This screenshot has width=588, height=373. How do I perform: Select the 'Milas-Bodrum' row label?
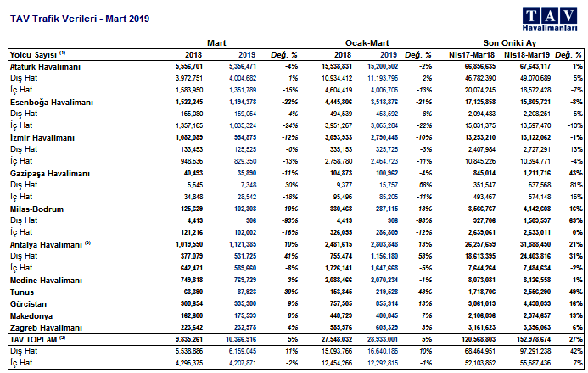point(36,209)
